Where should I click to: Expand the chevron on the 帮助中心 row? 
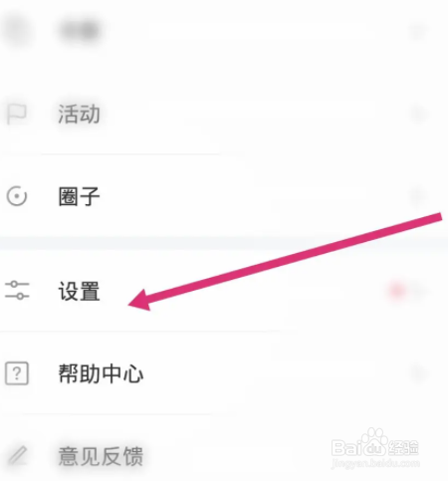(x=417, y=374)
